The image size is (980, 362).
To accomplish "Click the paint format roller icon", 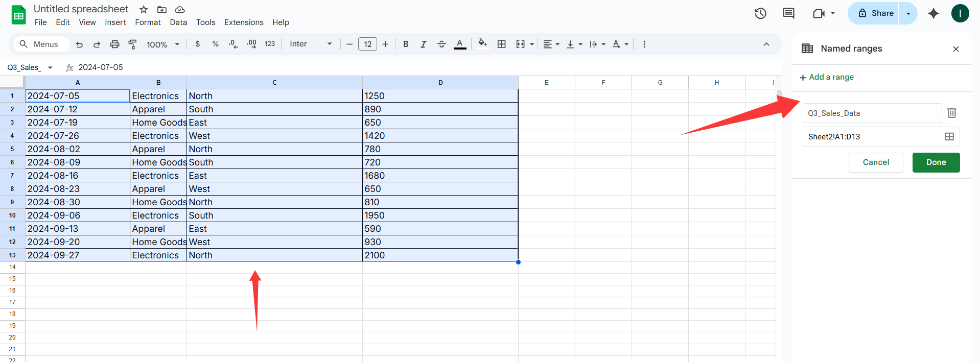I will point(132,44).
